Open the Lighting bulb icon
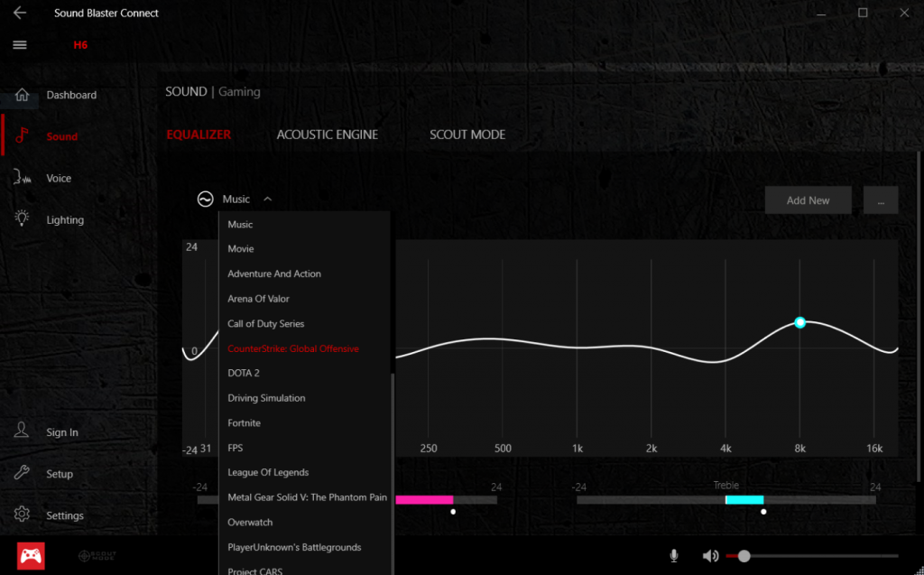The height and width of the screenshot is (575, 924). pyautogui.click(x=22, y=218)
